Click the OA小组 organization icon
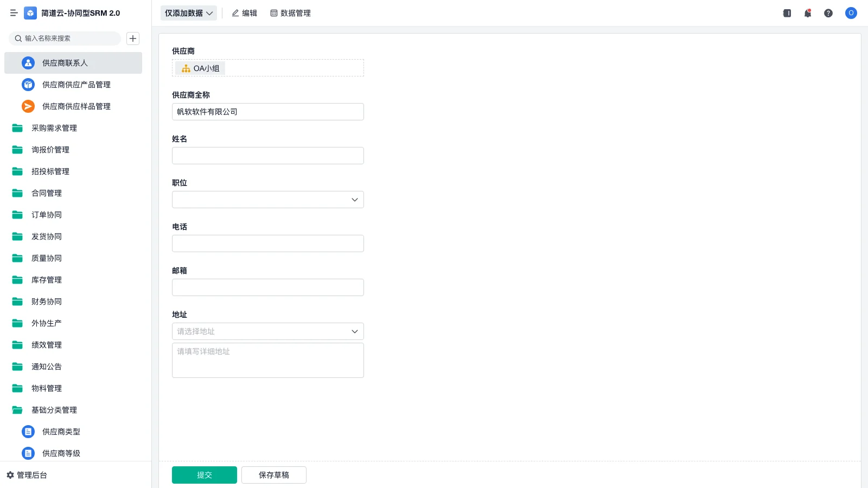 click(x=186, y=68)
